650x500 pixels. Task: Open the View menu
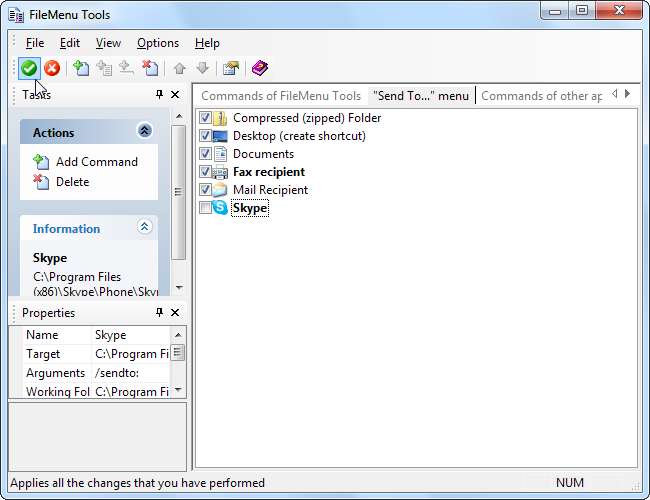(108, 43)
